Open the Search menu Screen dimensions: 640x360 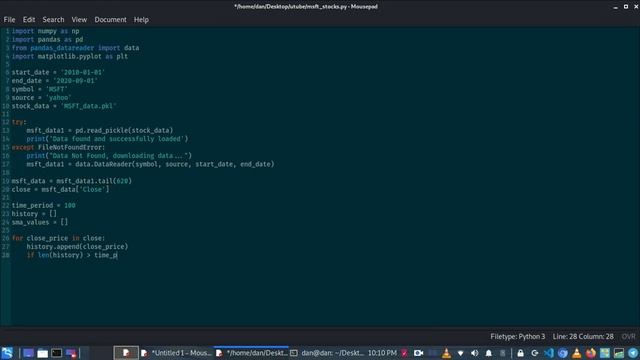(x=53, y=20)
